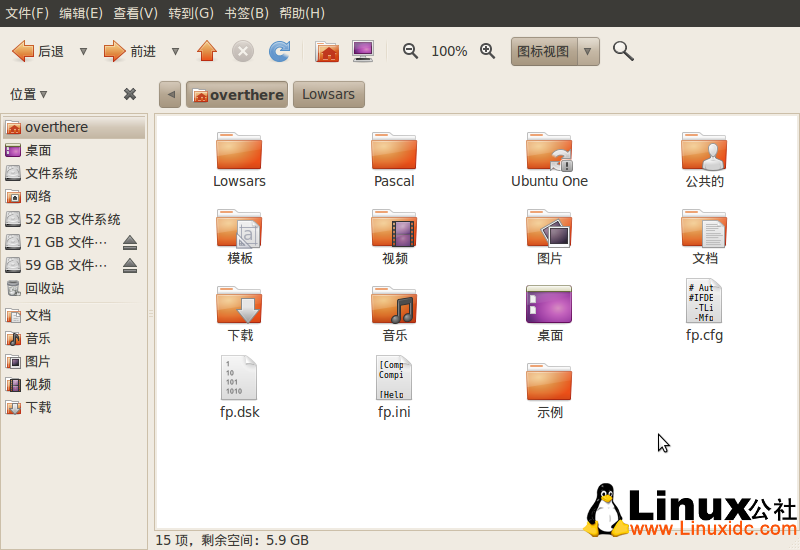Viewport: 800px width, 550px height.
Task: Eject the 59 GB volume
Action: [130, 265]
